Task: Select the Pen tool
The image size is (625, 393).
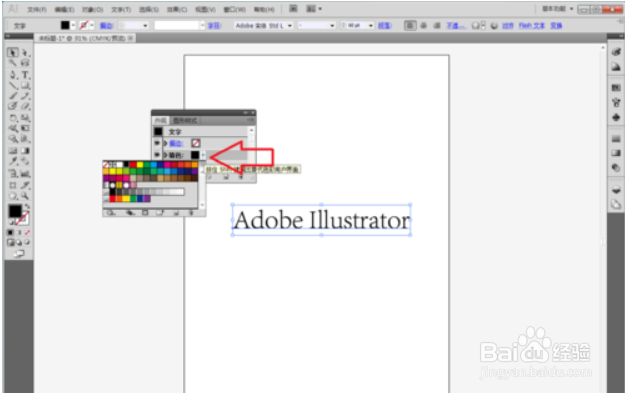Action: pos(12,75)
